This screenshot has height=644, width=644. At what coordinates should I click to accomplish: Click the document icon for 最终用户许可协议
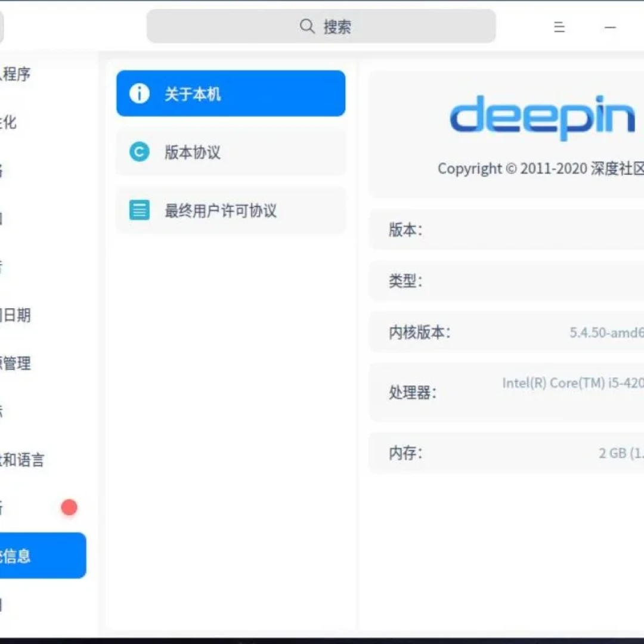coord(139,210)
